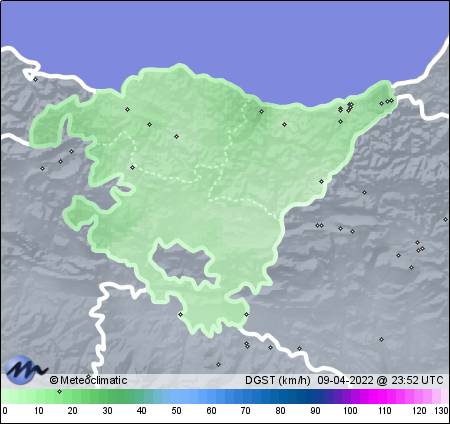Click the DGST (km/h) label

[278, 380]
